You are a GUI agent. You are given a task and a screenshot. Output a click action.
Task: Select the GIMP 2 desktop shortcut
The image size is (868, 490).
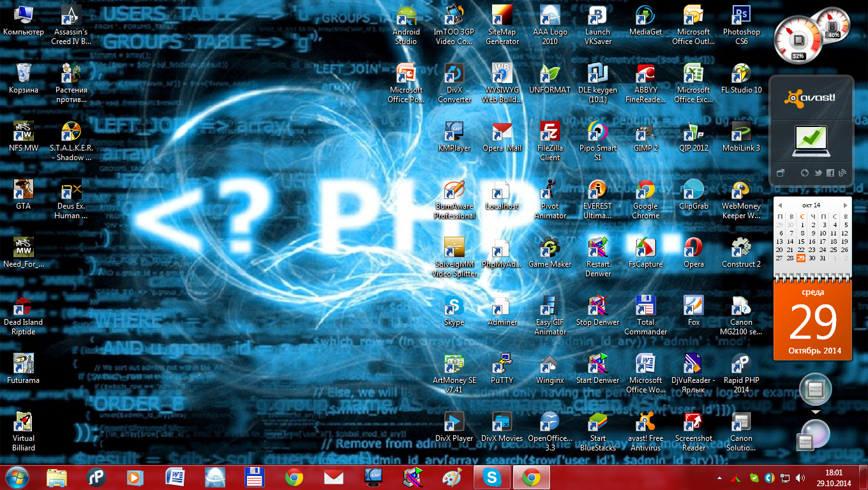pos(645,137)
